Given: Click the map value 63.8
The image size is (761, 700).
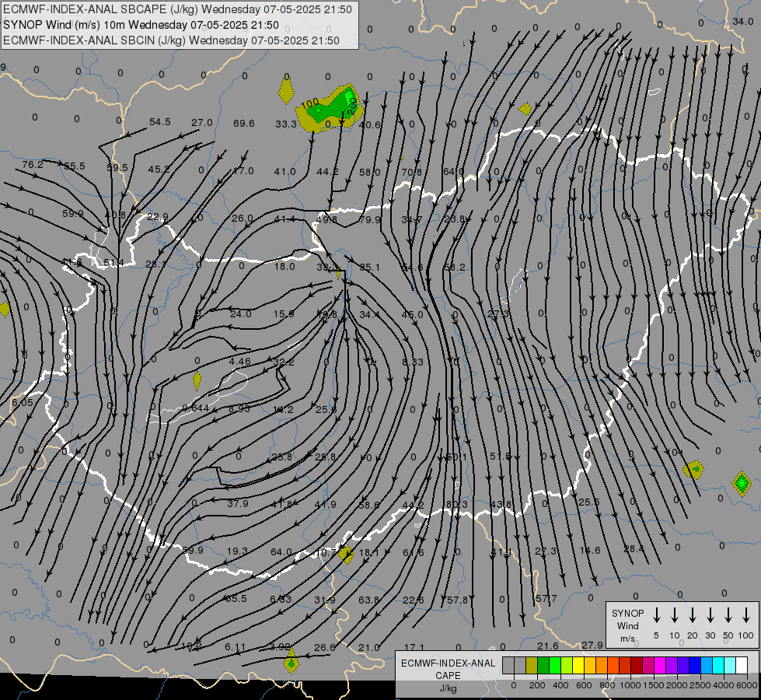Looking at the screenshot, I should [x=369, y=600].
